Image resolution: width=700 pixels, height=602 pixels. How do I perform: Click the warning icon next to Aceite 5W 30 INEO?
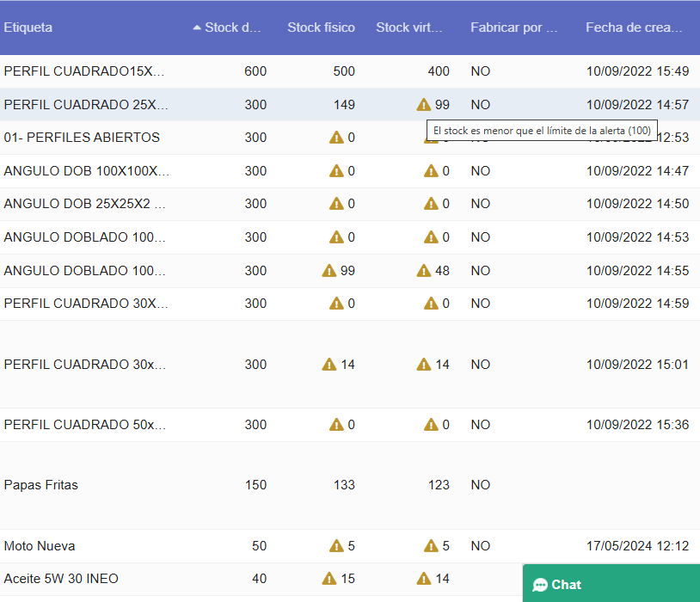[328, 578]
